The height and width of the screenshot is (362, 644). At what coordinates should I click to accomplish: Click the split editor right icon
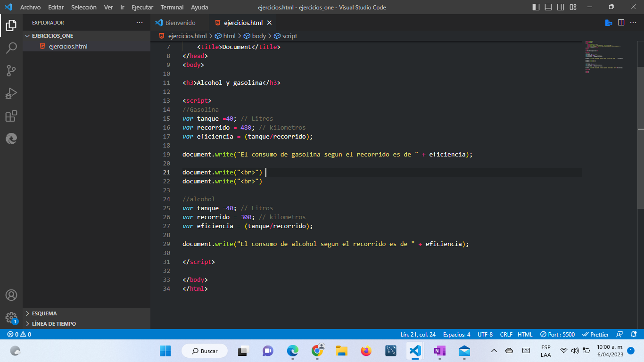tap(621, 23)
